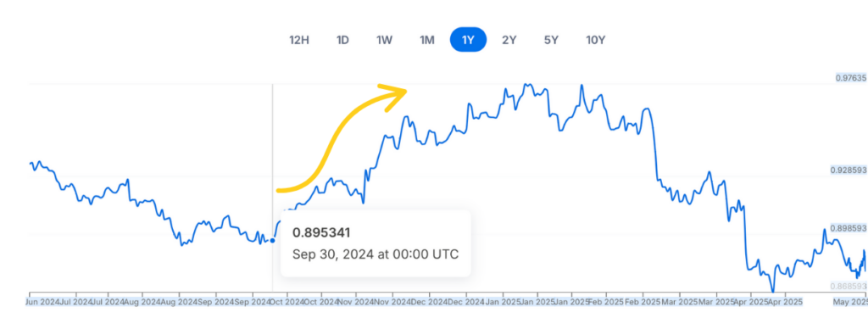Screen dimensions: 868x318
Task: Click the Jun 2024 x-axis label
Action: (41, 302)
